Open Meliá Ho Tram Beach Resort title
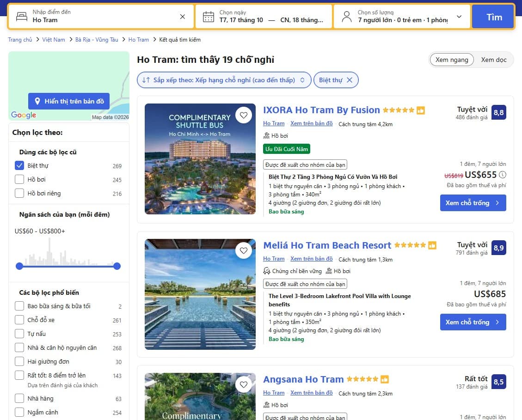Viewport: 522px width, 420px height. tap(327, 246)
